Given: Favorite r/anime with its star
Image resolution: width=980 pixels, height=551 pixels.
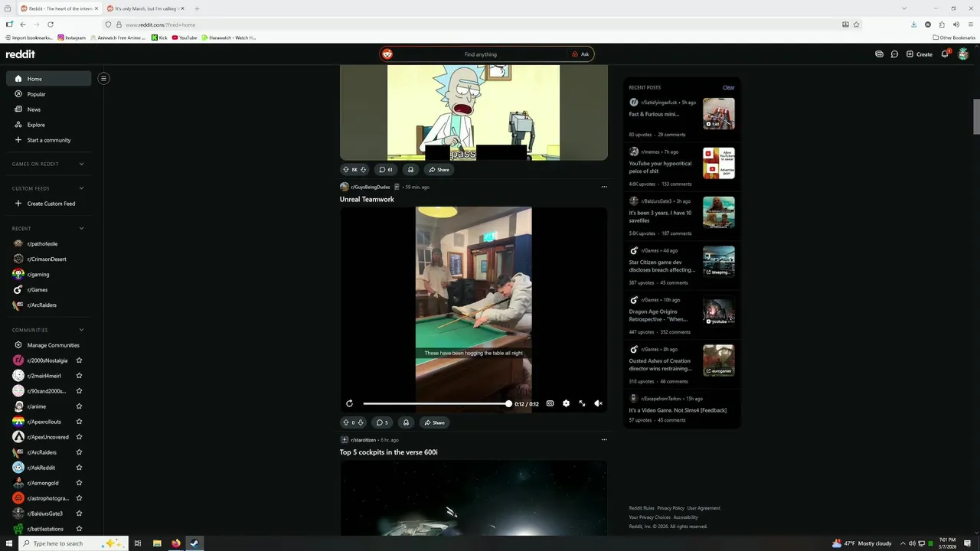Looking at the screenshot, I should (79, 406).
